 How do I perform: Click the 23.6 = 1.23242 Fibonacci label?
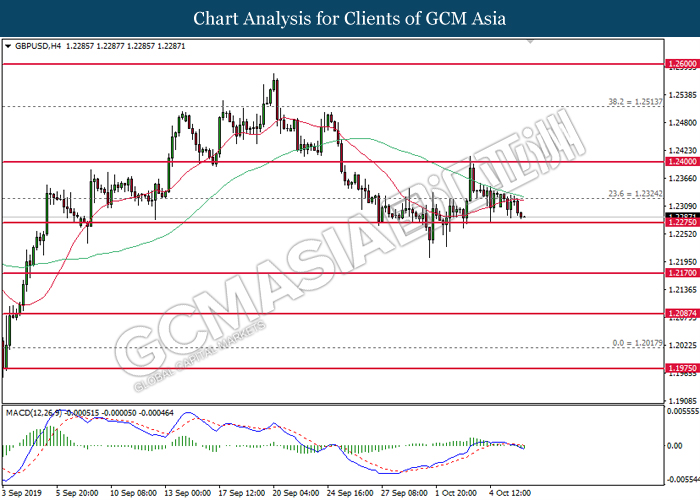click(x=635, y=194)
